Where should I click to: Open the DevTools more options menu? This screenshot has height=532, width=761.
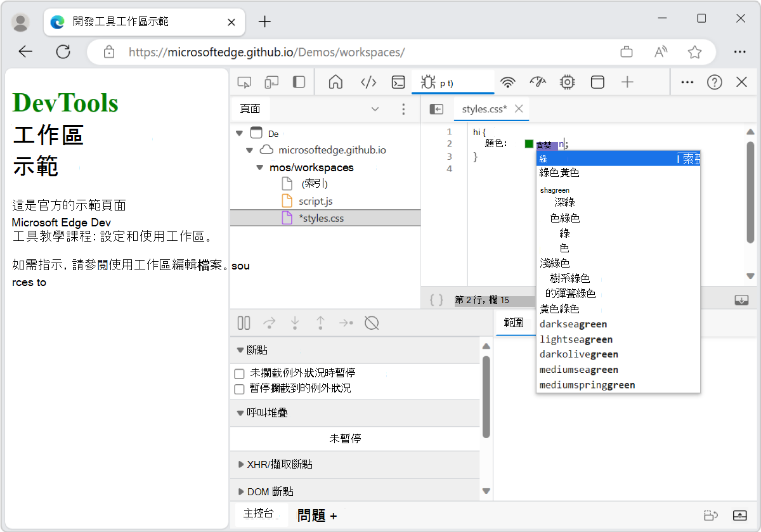[x=687, y=82]
